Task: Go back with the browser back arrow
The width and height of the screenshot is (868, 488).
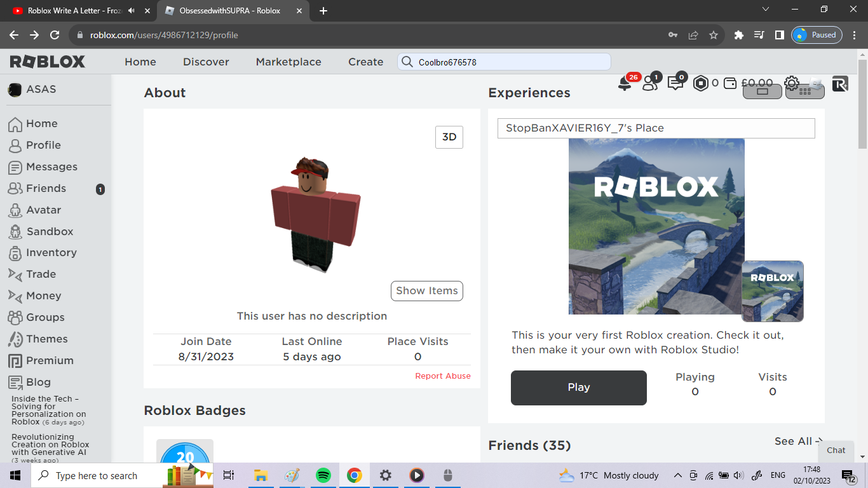Action: (14, 35)
